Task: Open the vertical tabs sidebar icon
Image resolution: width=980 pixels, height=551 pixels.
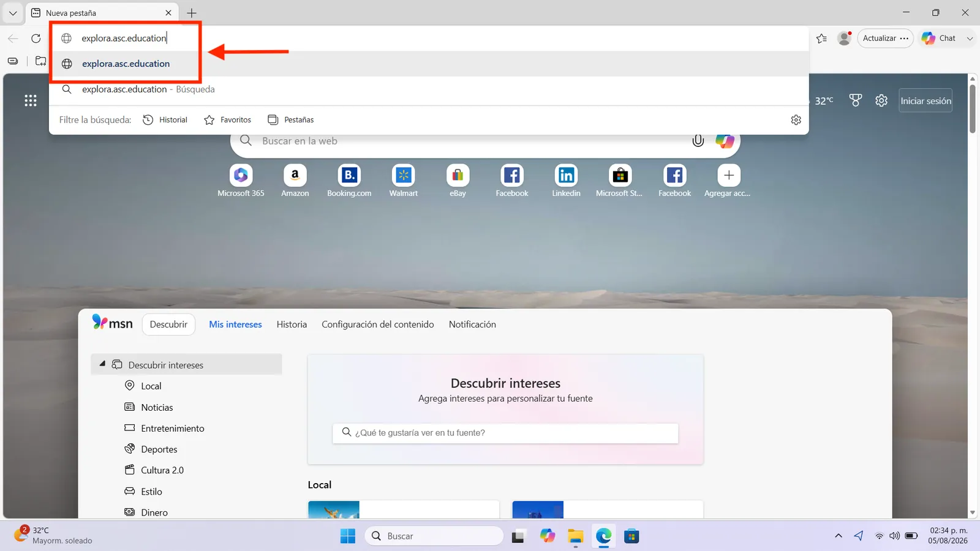Action: point(13,61)
